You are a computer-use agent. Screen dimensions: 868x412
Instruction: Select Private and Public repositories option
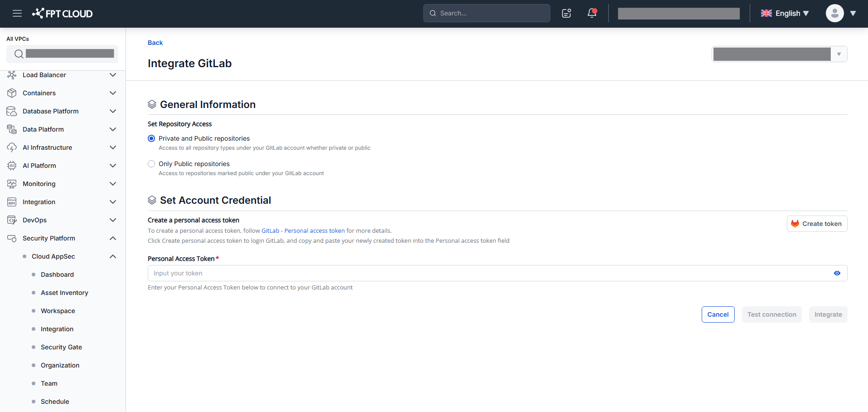(x=151, y=138)
